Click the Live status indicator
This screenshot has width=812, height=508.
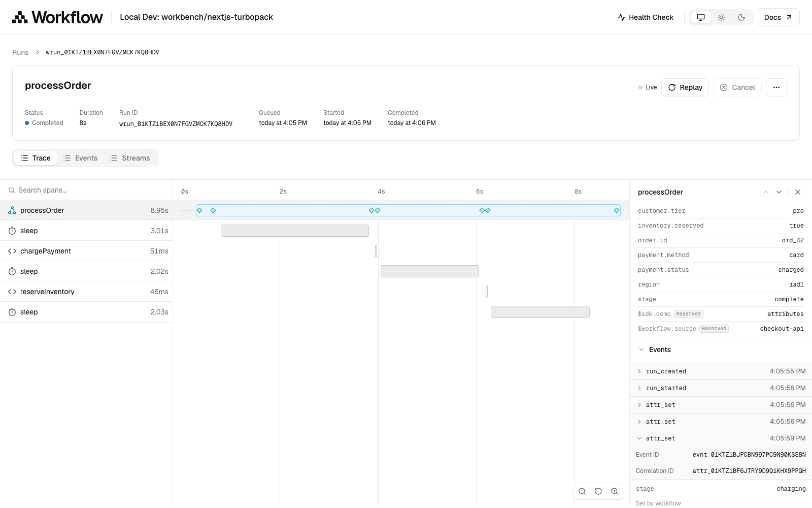(648, 87)
